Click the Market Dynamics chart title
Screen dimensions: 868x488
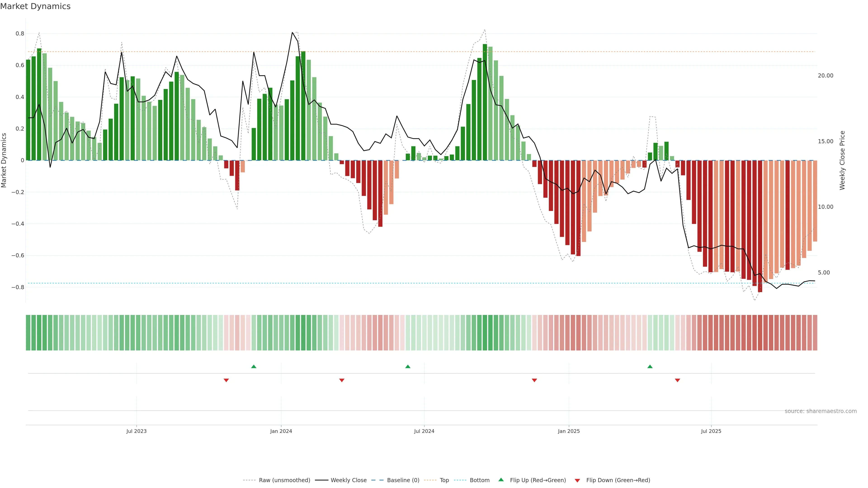point(35,6)
